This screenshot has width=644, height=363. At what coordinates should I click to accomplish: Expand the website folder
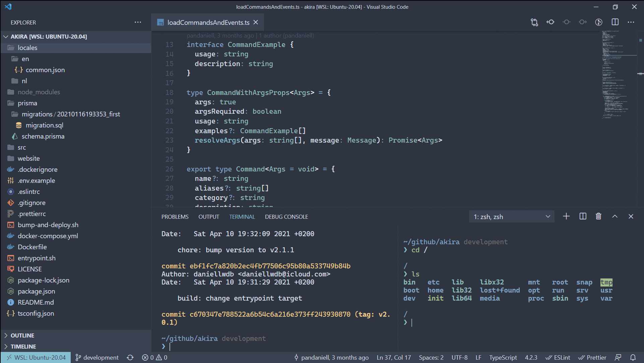pyautogui.click(x=76, y=158)
